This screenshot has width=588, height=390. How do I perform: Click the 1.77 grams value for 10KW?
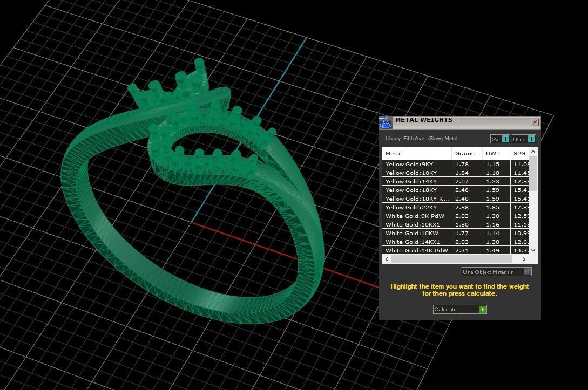(462, 233)
